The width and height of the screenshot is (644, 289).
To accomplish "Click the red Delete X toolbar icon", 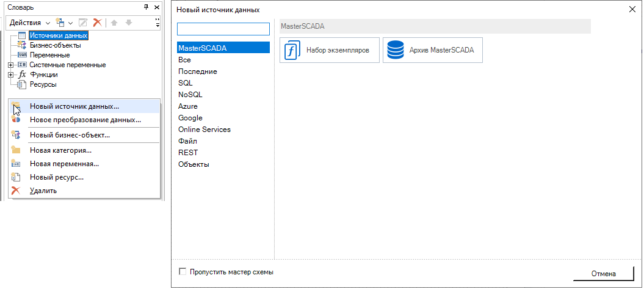I will (x=97, y=23).
